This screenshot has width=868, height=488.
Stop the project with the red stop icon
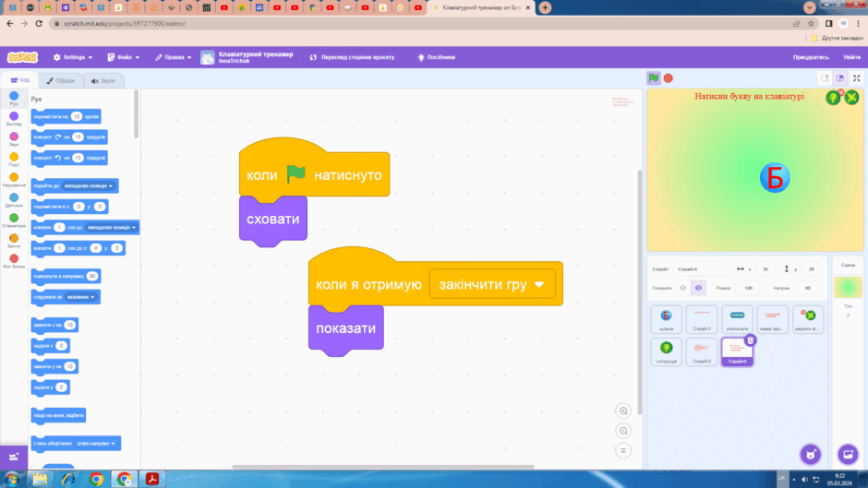click(x=669, y=78)
